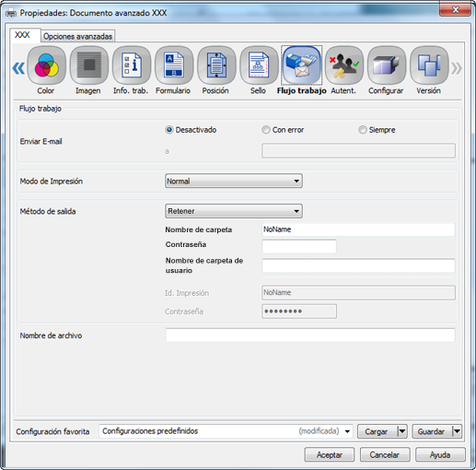The width and height of the screenshot is (476, 470).
Task: Select the Desactivado radio button
Action: [169, 130]
